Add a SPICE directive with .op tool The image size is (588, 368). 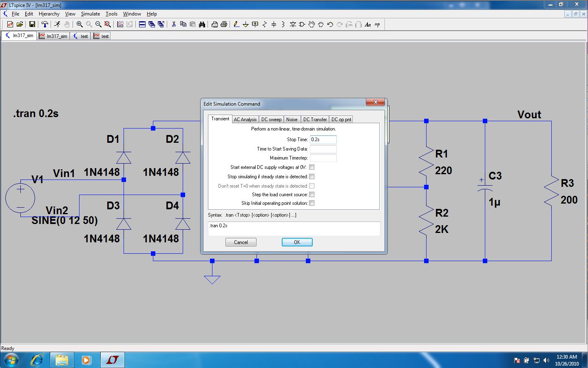[x=377, y=24]
